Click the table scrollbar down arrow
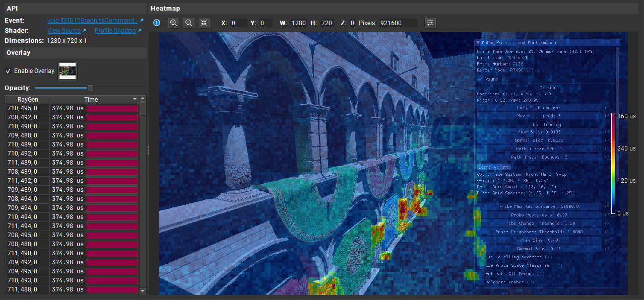The height and width of the screenshot is (300, 644). [x=143, y=290]
